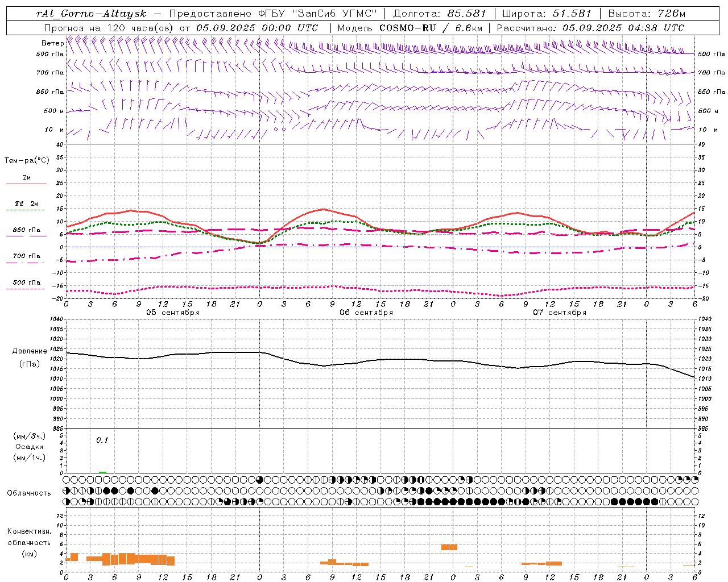Image resolution: width=728 pixels, height=582 pixels.
Task: Click the left 500 м wind level label
Action: 54,111
